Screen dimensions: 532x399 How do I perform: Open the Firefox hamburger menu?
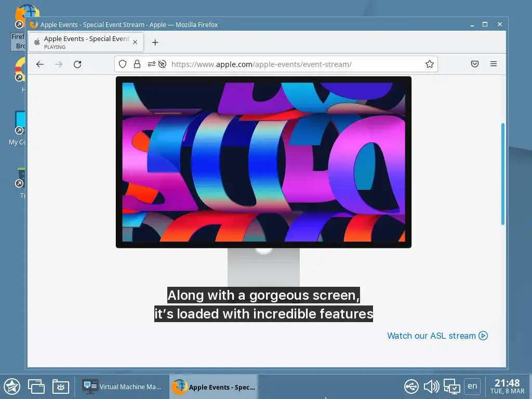click(x=494, y=64)
